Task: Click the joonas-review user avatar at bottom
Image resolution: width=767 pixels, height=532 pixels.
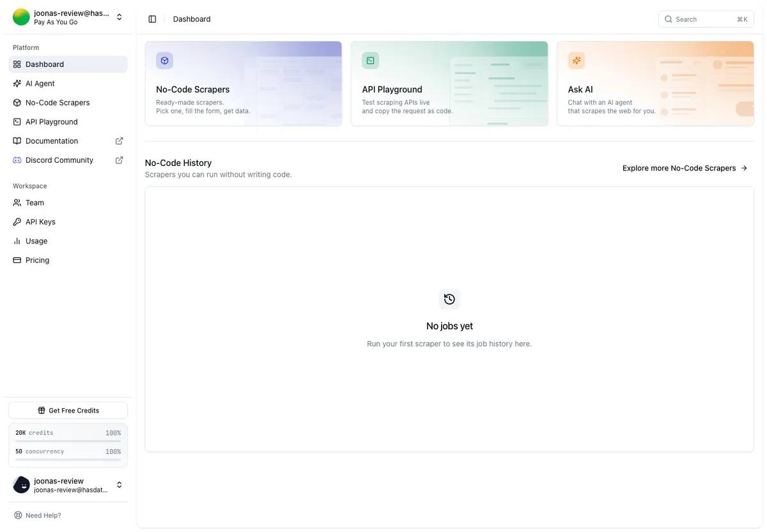Action: click(21, 485)
